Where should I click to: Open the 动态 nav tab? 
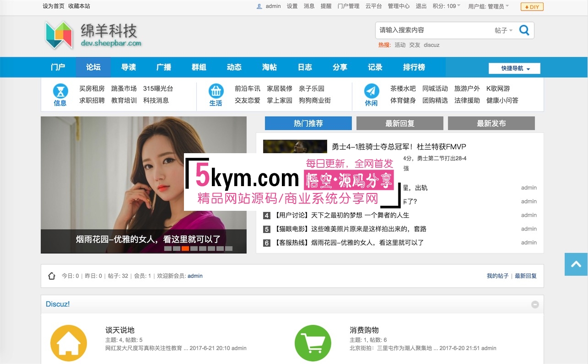[234, 67]
